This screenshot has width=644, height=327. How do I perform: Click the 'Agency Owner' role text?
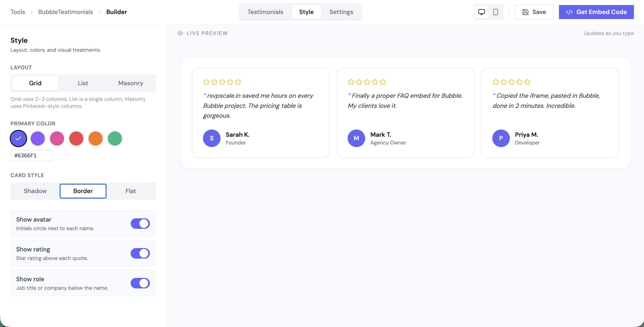tap(388, 142)
